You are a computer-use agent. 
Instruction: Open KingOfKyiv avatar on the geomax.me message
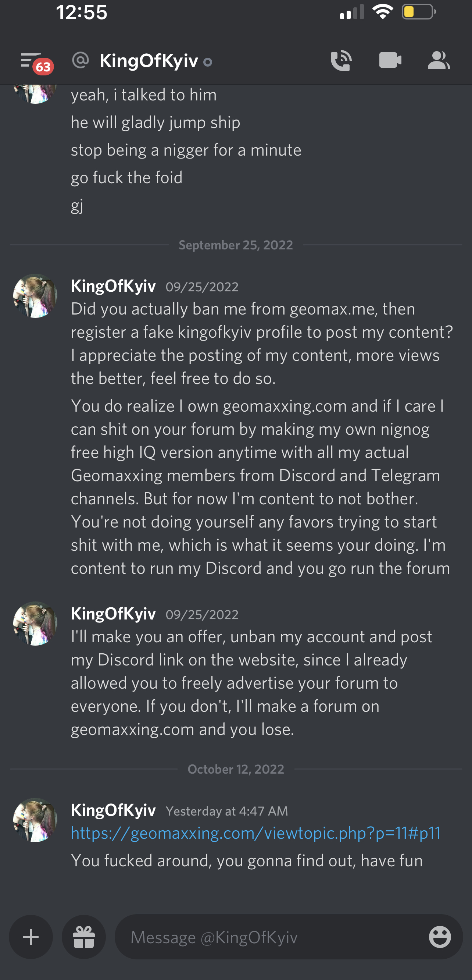(35, 296)
